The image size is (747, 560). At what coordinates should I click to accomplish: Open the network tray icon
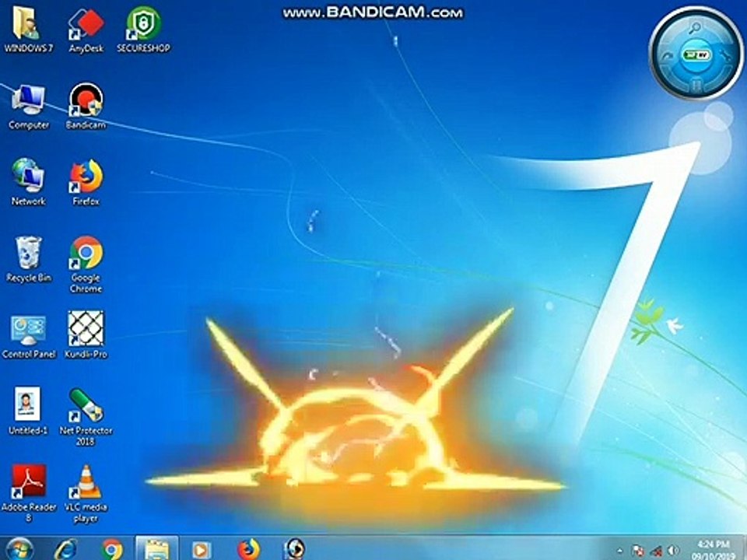(x=657, y=551)
